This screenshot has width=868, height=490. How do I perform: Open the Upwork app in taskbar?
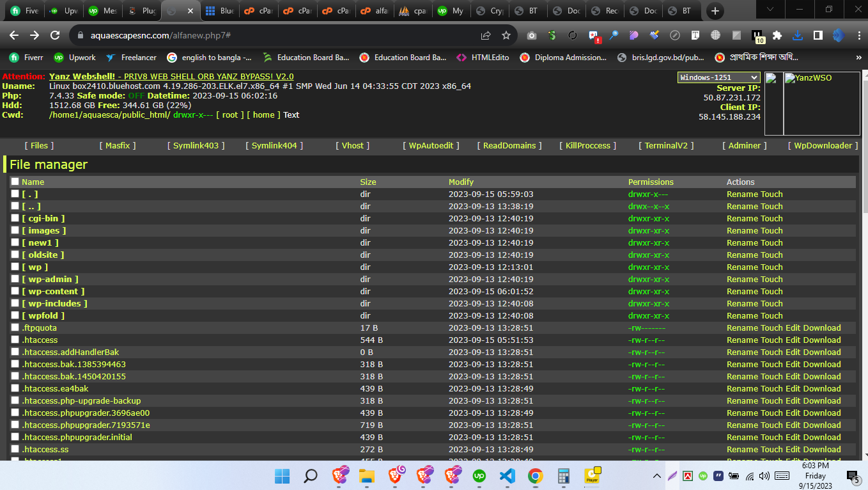tap(479, 476)
